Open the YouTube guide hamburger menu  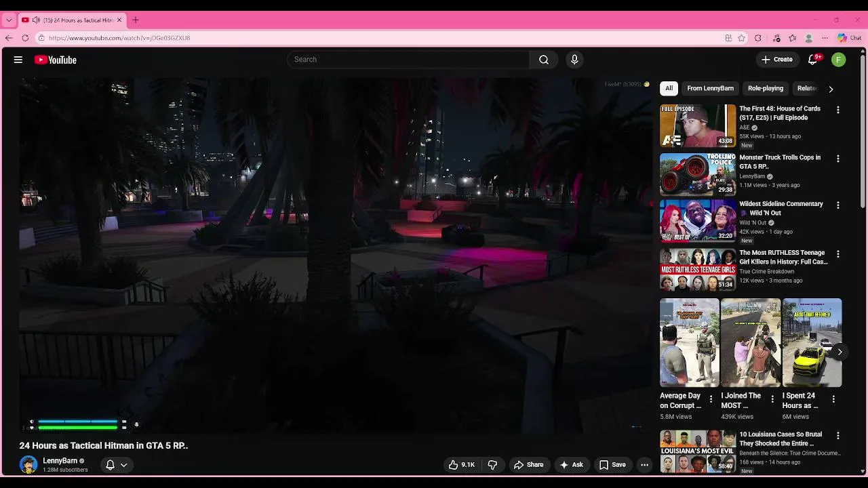pos(18,60)
